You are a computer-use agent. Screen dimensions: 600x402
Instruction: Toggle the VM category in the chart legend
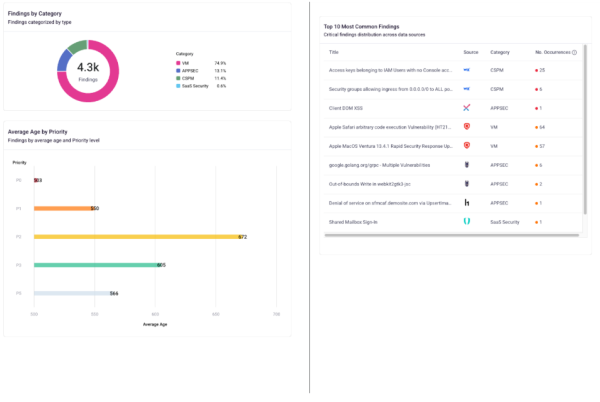187,62
